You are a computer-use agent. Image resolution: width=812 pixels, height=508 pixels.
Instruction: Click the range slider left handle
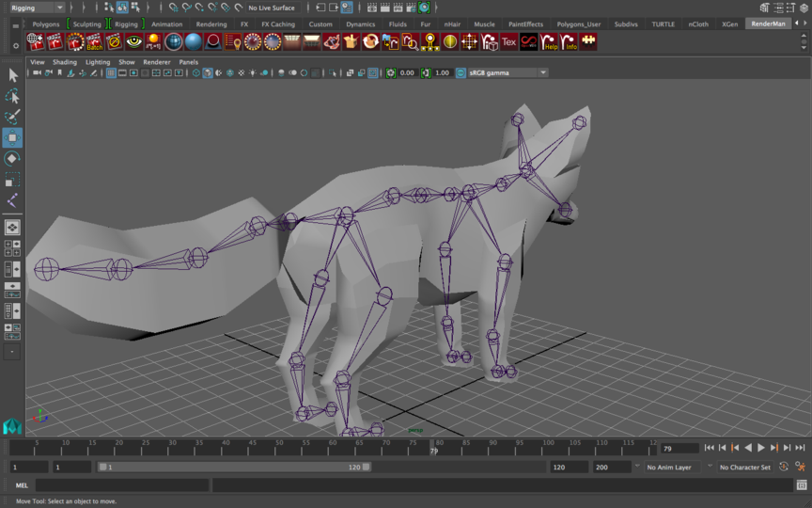coord(102,467)
